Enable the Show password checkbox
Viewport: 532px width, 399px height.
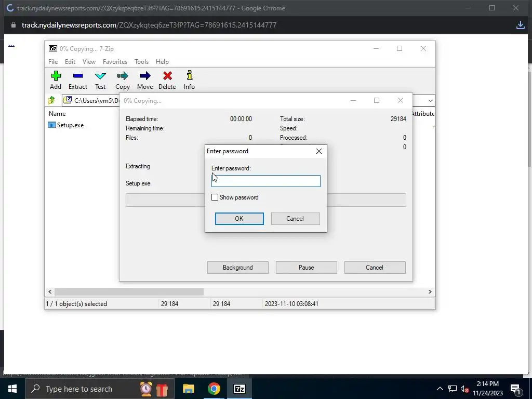coord(215,197)
